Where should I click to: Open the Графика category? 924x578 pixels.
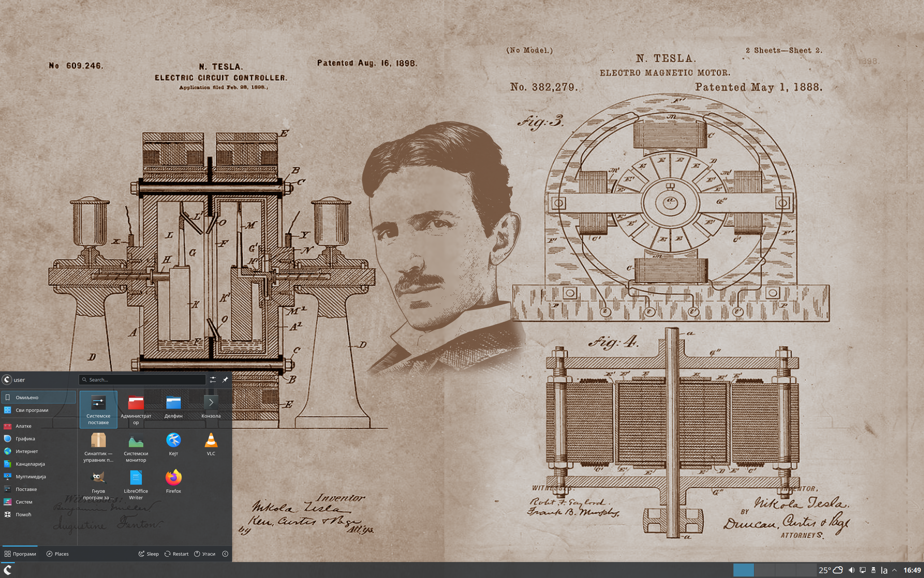coord(39,439)
